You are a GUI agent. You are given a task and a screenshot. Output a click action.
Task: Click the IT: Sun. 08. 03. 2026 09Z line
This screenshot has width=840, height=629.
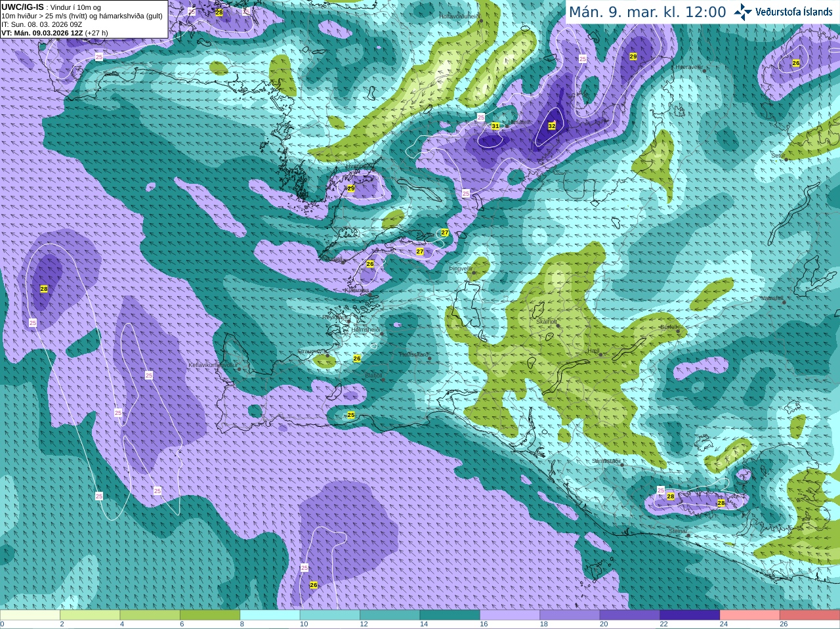coord(41,24)
